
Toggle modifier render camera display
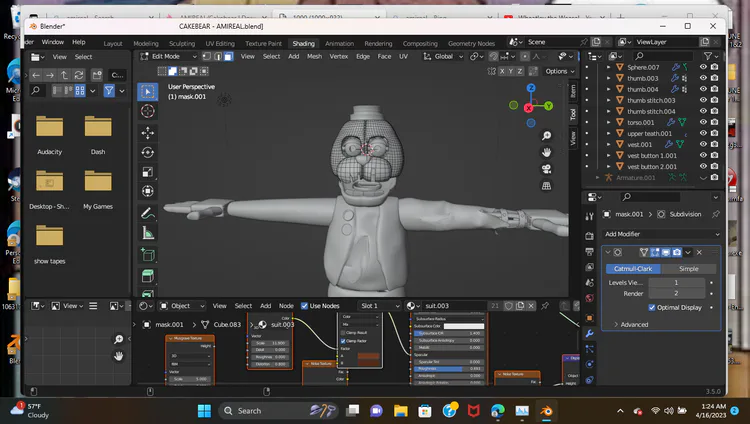677,252
